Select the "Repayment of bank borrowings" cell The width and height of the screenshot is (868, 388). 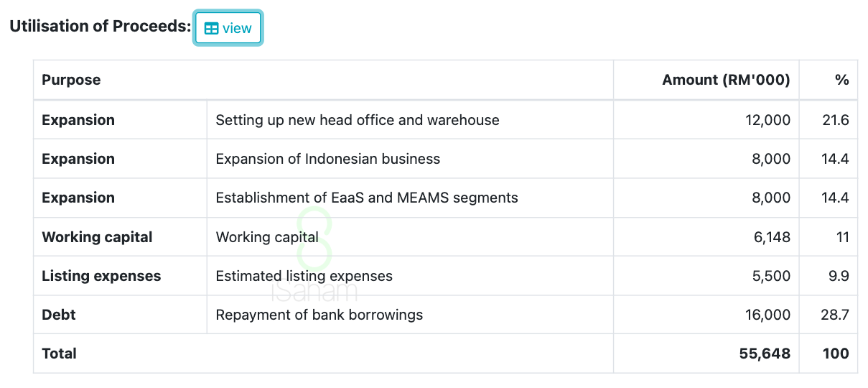pos(319,315)
